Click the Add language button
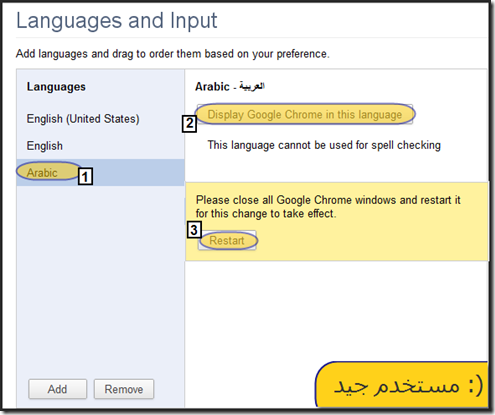The image size is (495, 415). point(57,389)
